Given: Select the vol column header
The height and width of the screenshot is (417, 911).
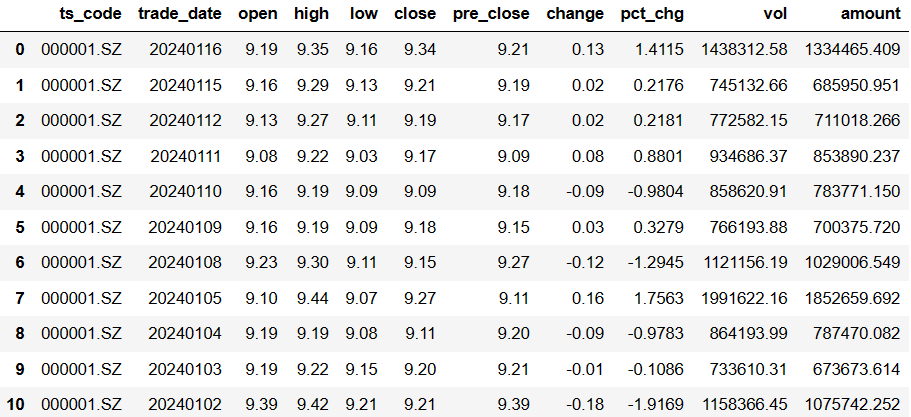Looking at the screenshot, I should click(x=776, y=14).
